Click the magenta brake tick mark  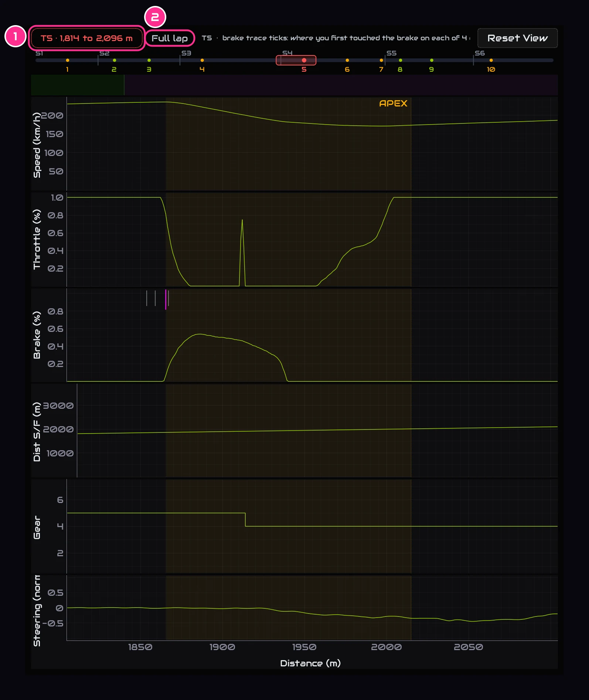[x=166, y=299]
